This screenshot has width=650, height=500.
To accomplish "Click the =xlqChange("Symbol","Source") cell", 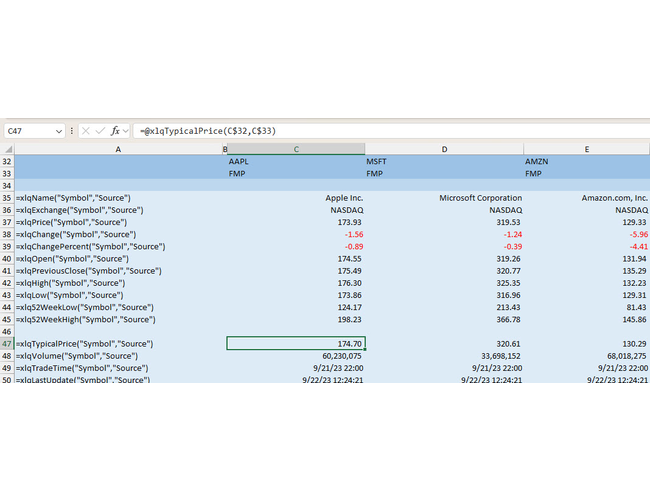I will tap(118, 234).
